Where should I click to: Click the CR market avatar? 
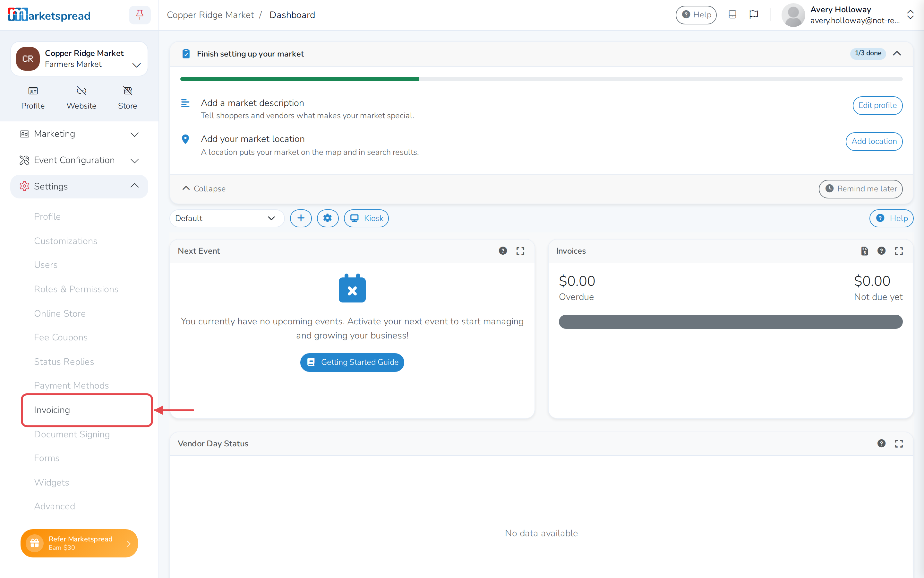(x=28, y=59)
